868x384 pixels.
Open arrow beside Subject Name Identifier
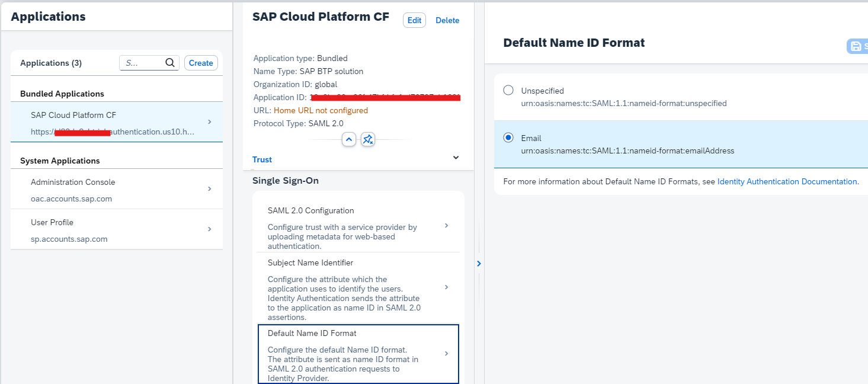click(446, 287)
